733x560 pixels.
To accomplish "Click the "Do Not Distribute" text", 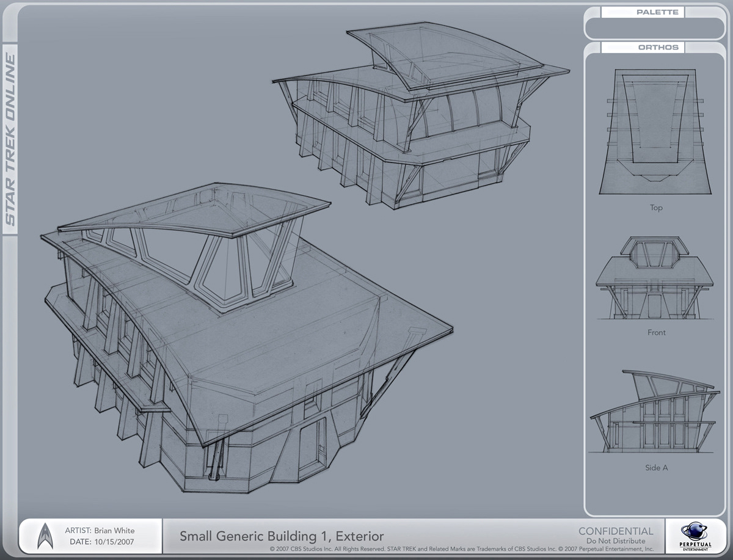I will click(616, 540).
